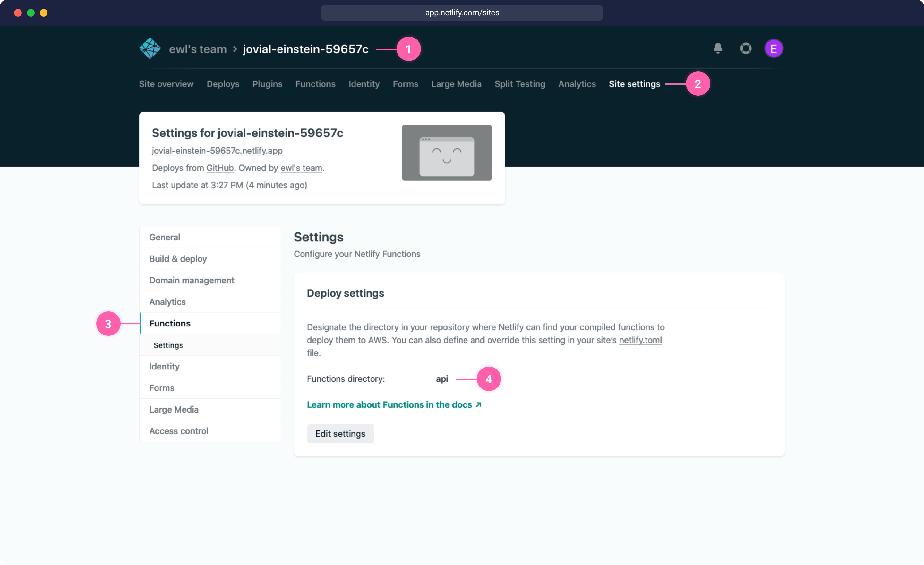Click 'Last update at 3:27 PM' text

(x=229, y=185)
